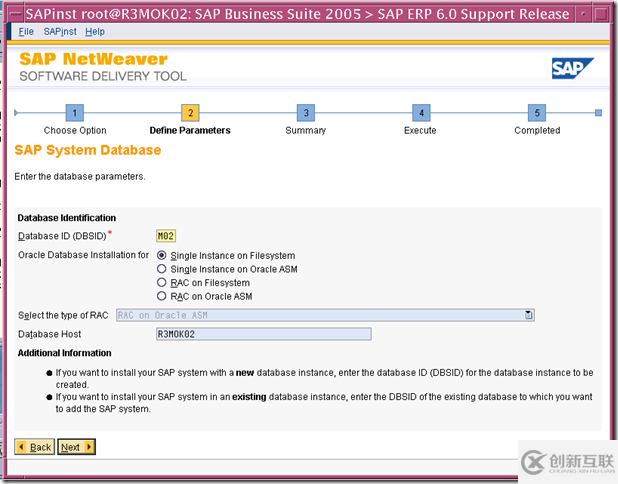Maximize the SAPinst window
This screenshot has width=618, height=484.
point(601,15)
